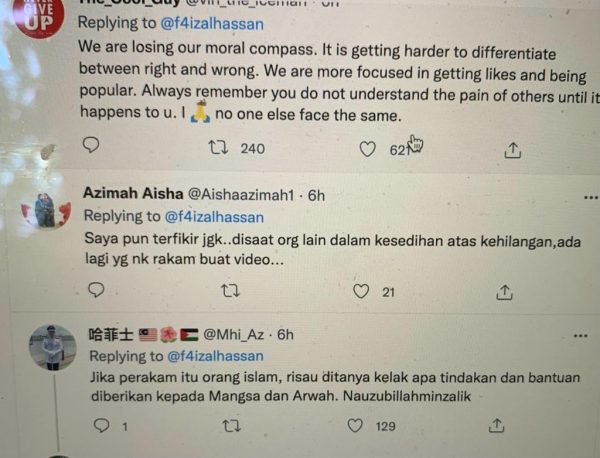Reply to Azimah Aisha's tweet

click(96, 290)
